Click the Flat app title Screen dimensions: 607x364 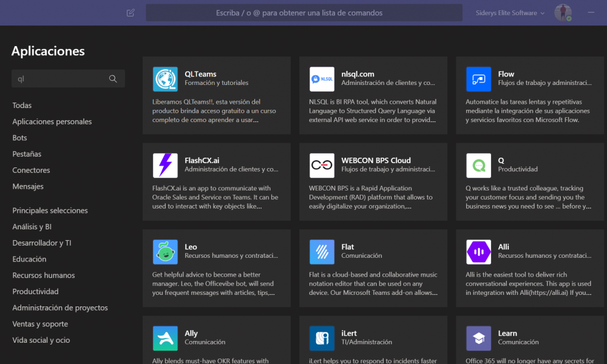347,247
